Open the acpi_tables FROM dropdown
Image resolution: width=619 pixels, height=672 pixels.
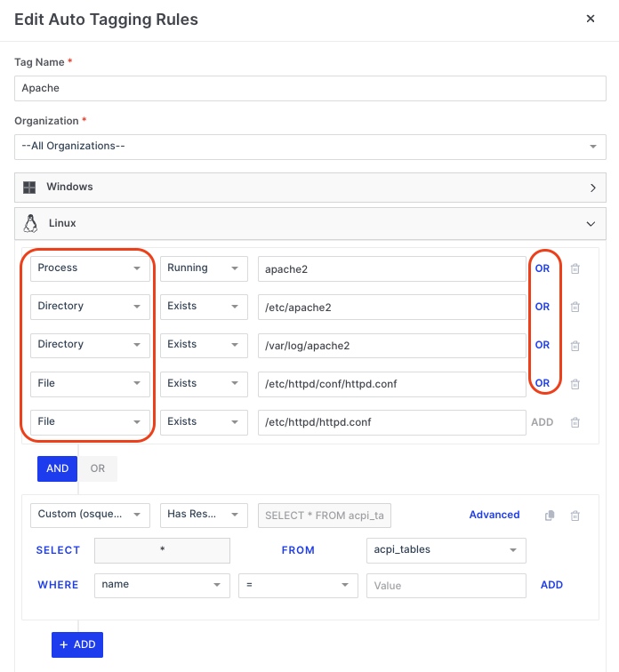[x=446, y=550]
